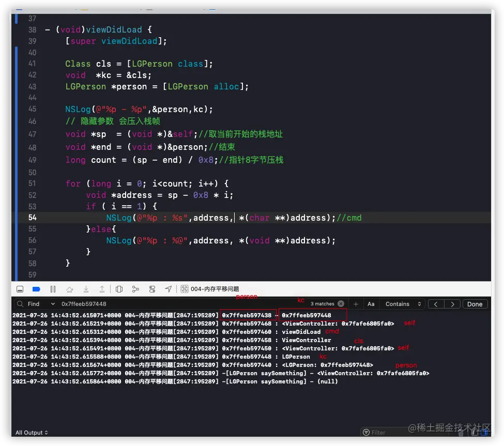Viewport: 504px width, 446px height.
Task: Go to the previous search match
Action: point(436,304)
